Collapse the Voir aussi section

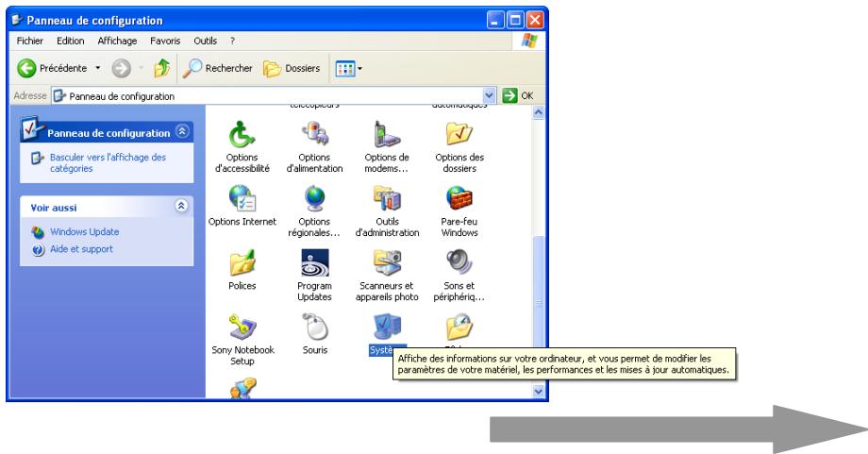point(182,205)
